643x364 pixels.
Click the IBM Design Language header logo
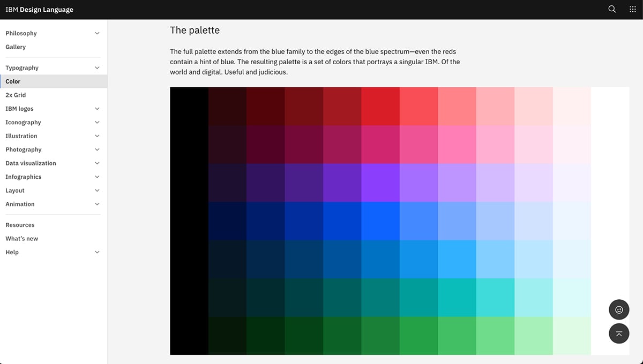tap(39, 9)
